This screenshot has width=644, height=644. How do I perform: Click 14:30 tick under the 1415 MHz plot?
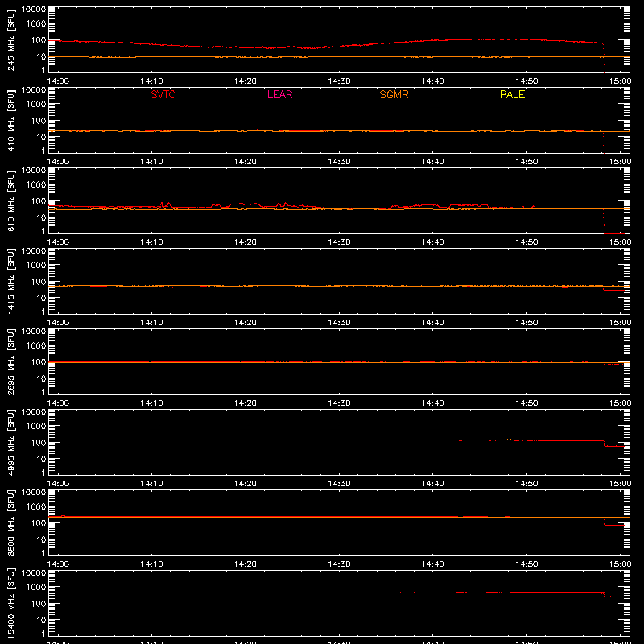[339, 323]
